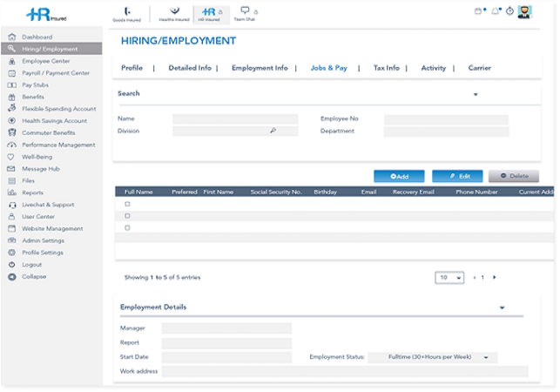This screenshot has width=560, height=392.
Task: Click the Department field
Action: (447, 132)
